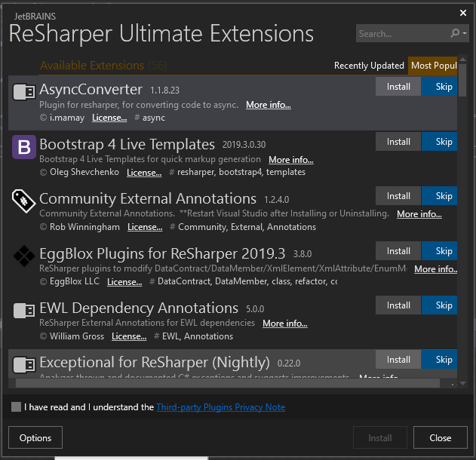Click the author name Oleg Shevchenko
476x460 pixels.
(x=84, y=172)
